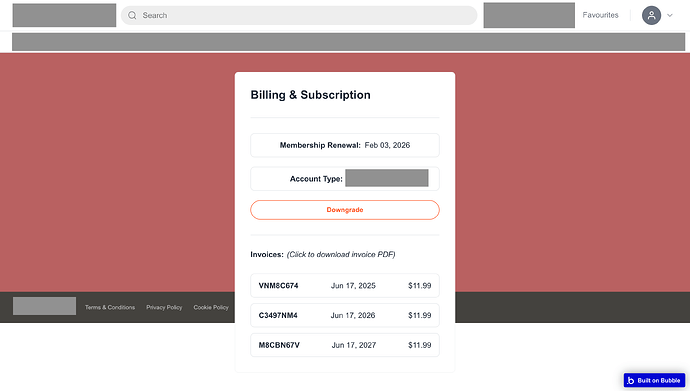
Task: Click the grey button beside Favourites
Action: tap(529, 15)
